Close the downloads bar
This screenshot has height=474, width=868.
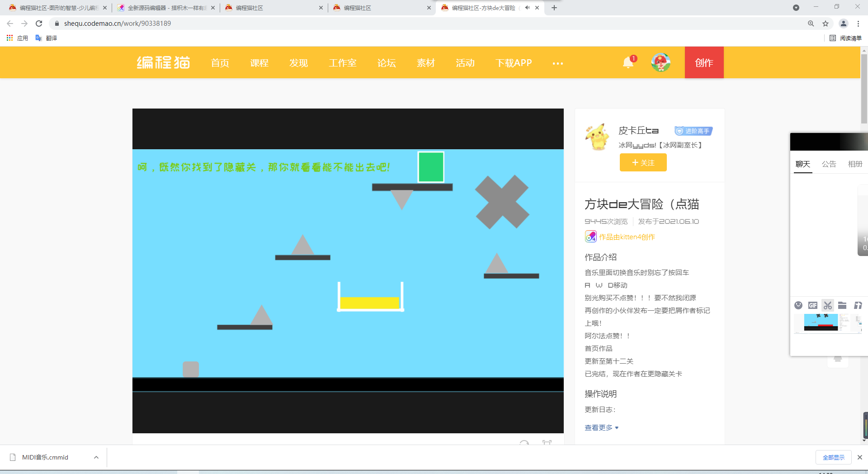860,457
